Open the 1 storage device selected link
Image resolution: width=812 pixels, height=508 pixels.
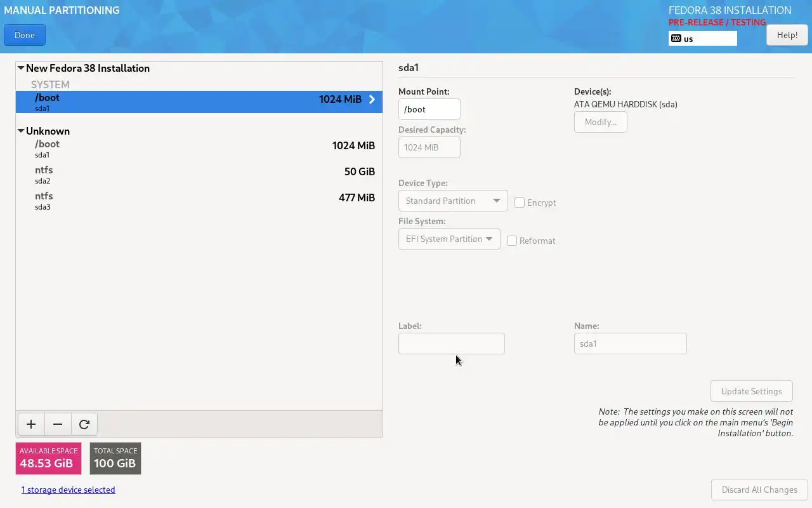69,490
